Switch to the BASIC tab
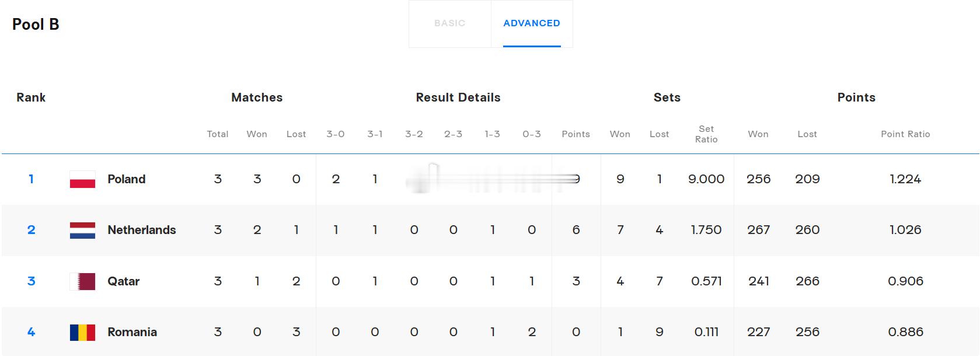 point(449,23)
